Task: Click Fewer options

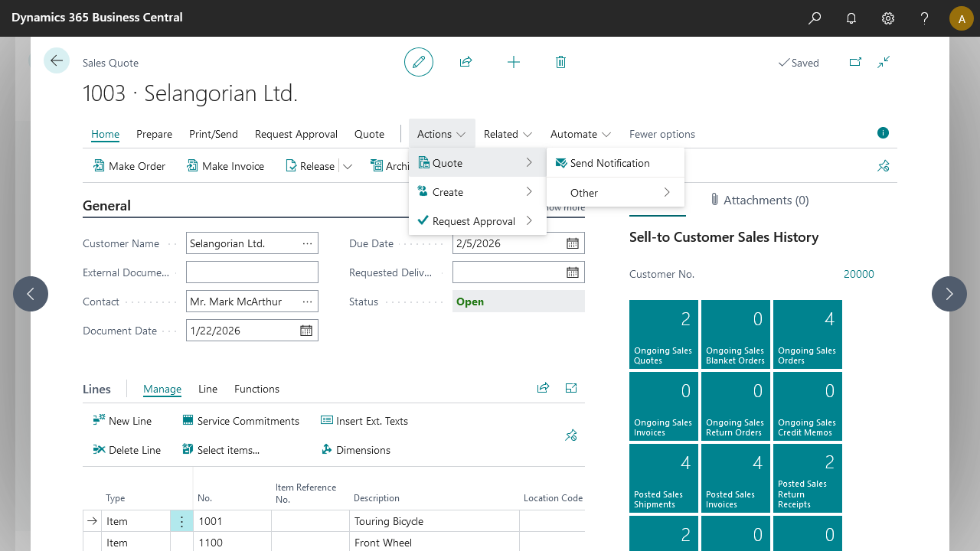Action: (662, 134)
